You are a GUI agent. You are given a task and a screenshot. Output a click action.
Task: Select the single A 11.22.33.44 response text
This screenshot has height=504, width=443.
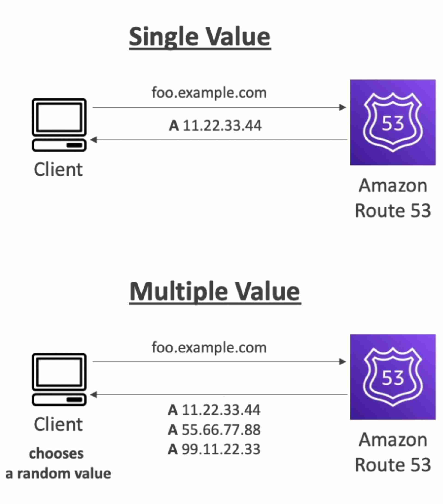point(215,125)
